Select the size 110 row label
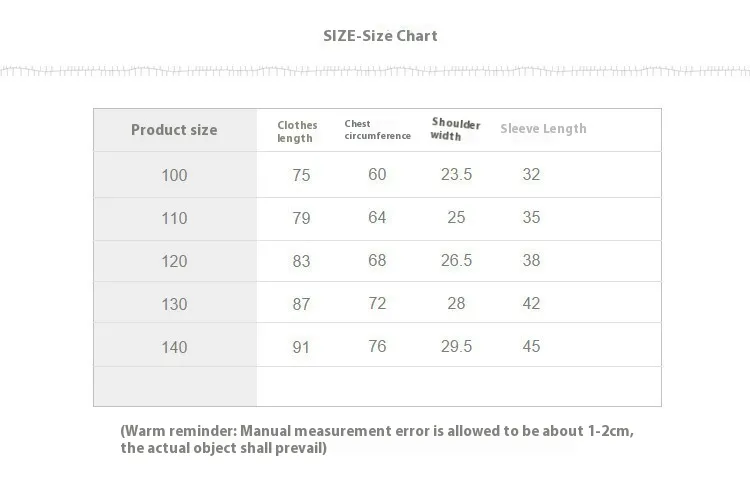This screenshot has height=503, width=750. point(174,218)
